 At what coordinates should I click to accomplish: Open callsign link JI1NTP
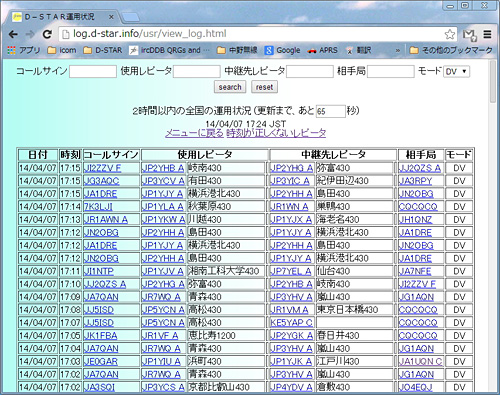tap(99, 271)
